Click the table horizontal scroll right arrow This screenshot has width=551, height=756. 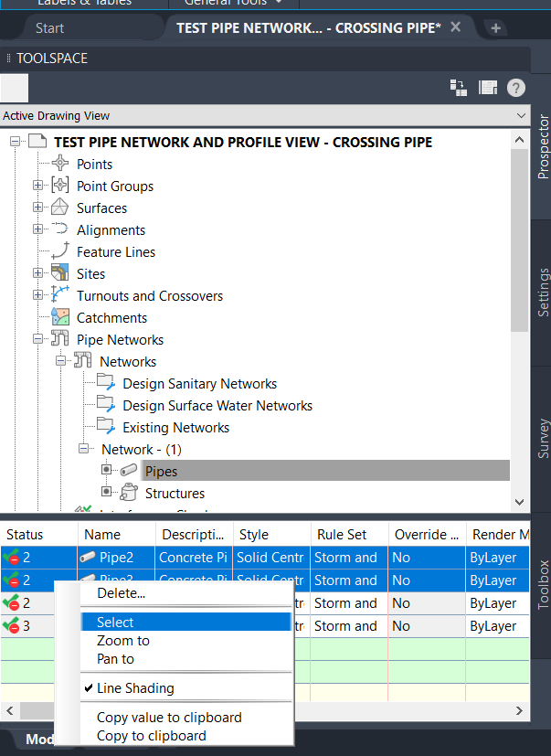point(519,710)
